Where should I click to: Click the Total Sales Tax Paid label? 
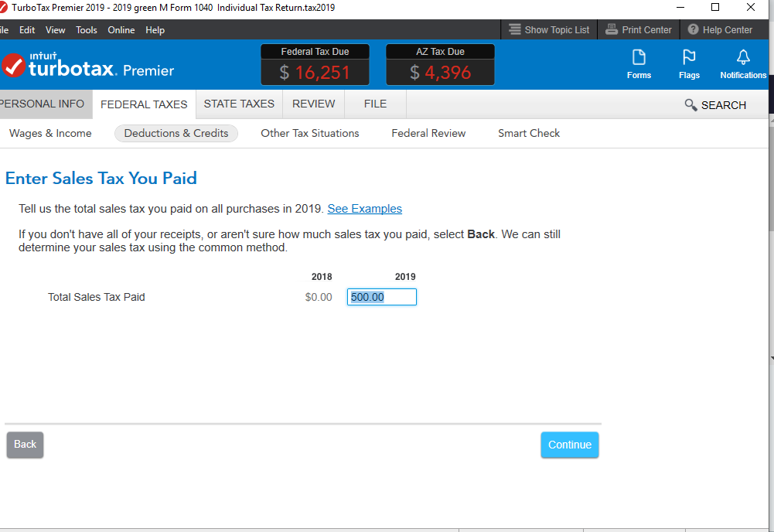click(96, 297)
